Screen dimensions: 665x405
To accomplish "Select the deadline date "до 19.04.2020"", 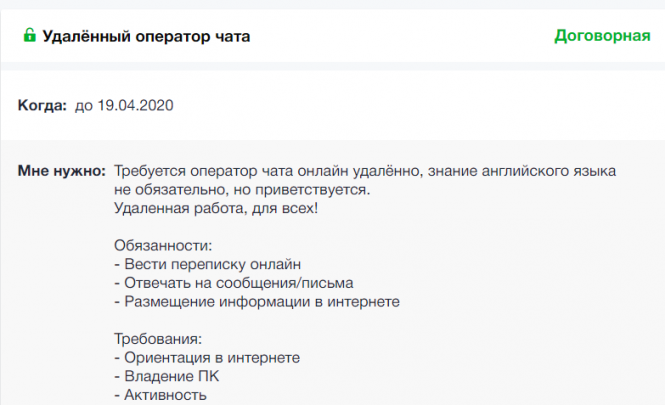I will [124, 105].
